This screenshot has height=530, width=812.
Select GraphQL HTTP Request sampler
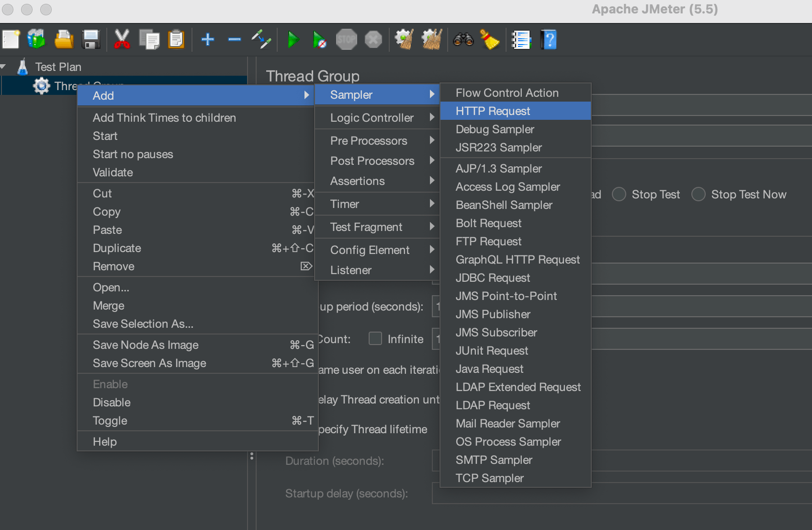[x=516, y=260]
